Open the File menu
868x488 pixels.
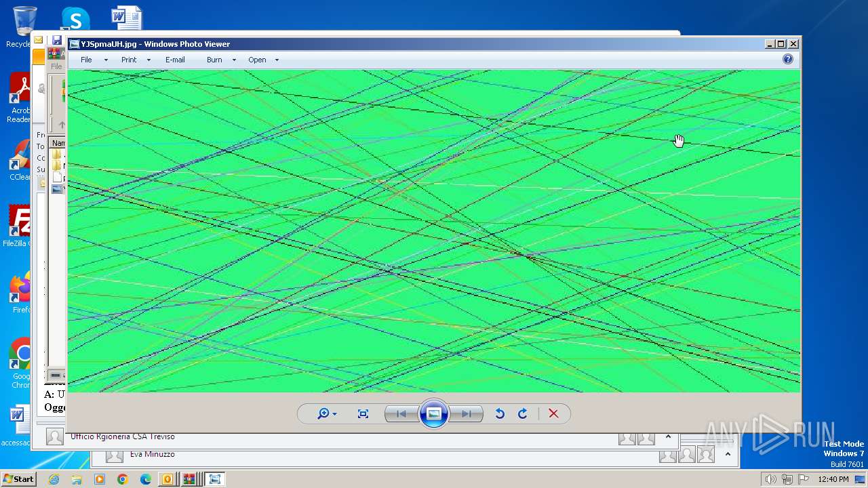pyautogui.click(x=86, y=60)
